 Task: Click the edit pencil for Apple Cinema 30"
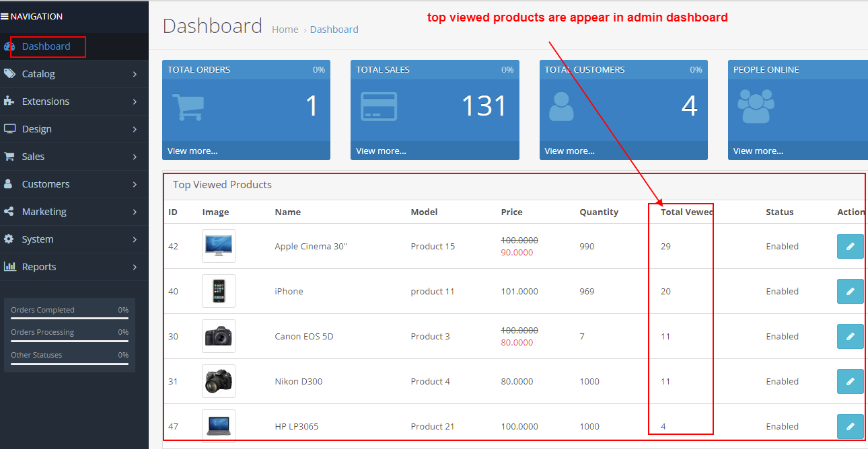[850, 247]
